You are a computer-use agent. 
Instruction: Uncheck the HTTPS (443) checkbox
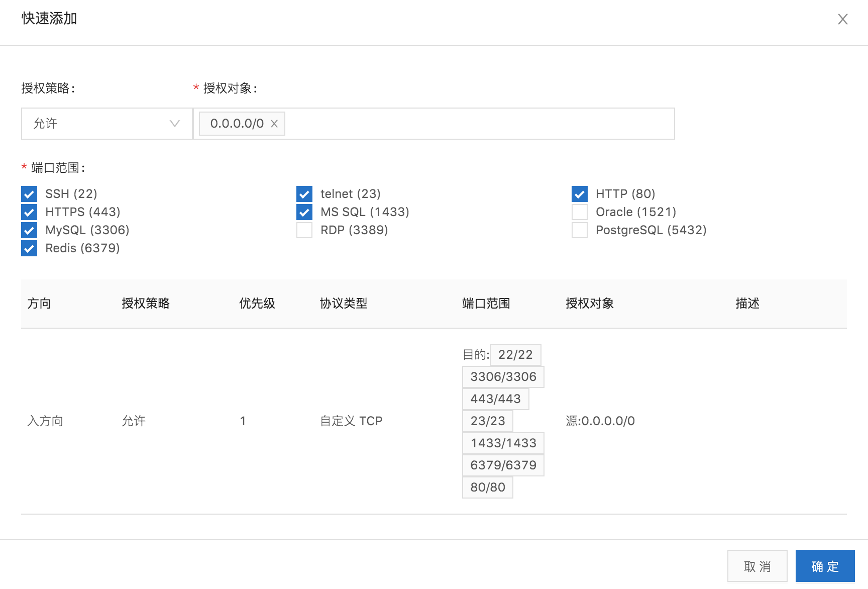click(29, 212)
